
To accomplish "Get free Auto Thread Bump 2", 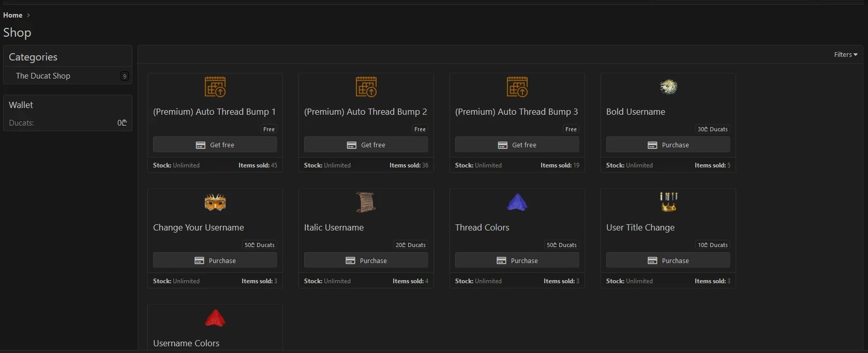I will (366, 145).
